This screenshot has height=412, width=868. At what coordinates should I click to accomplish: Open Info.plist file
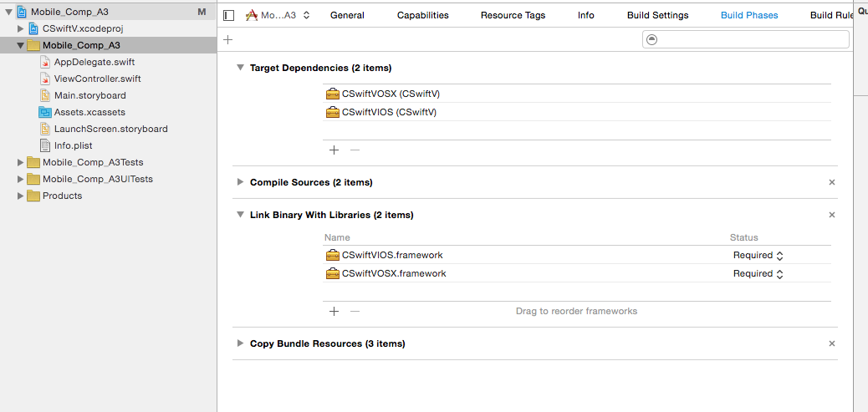tap(73, 145)
